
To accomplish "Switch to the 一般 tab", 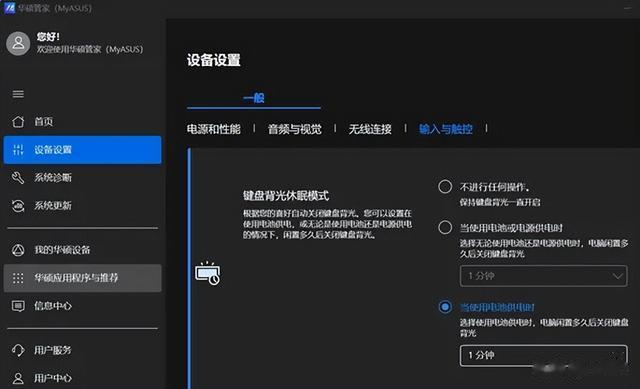I will [x=253, y=98].
